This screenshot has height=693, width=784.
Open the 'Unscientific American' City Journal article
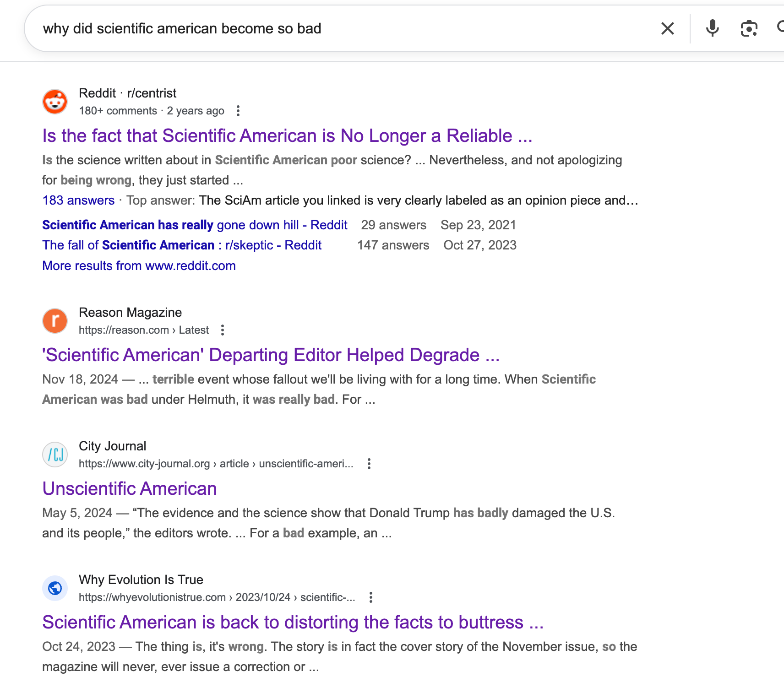tap(130, 489)
